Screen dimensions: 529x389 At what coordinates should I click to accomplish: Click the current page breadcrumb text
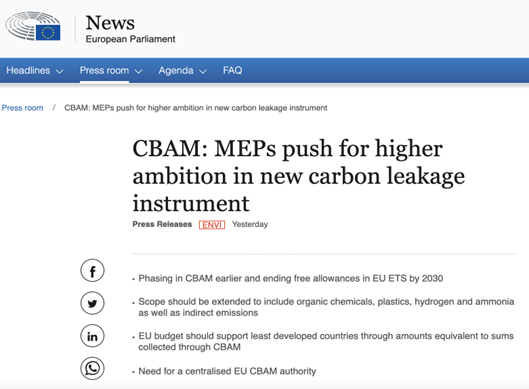(x=196, y=108)
